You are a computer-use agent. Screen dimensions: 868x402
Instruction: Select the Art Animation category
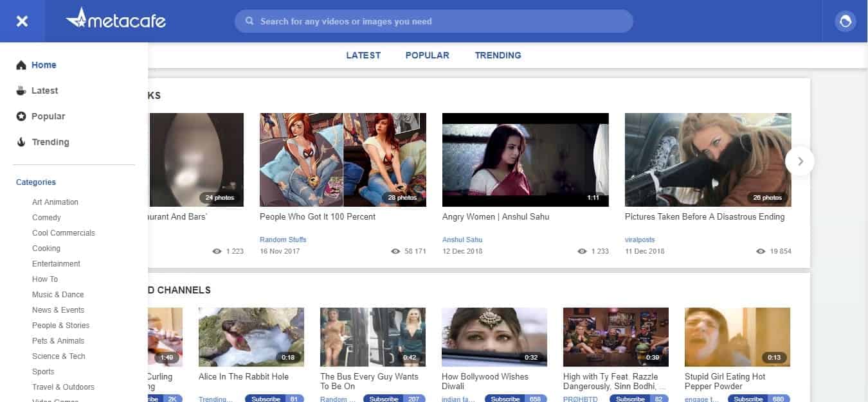click(x=55, y=202)
